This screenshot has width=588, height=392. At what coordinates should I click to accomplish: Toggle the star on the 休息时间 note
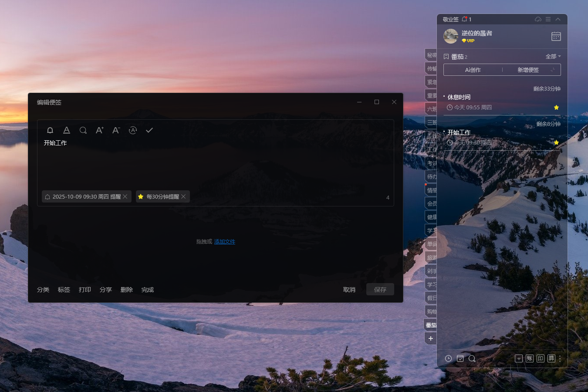(556, 108)
